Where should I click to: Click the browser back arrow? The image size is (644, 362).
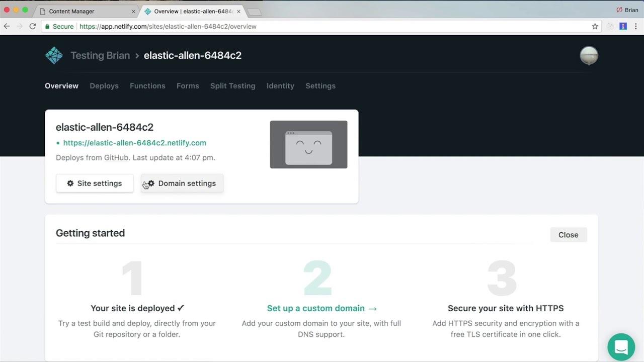click(x=7, y=26)
